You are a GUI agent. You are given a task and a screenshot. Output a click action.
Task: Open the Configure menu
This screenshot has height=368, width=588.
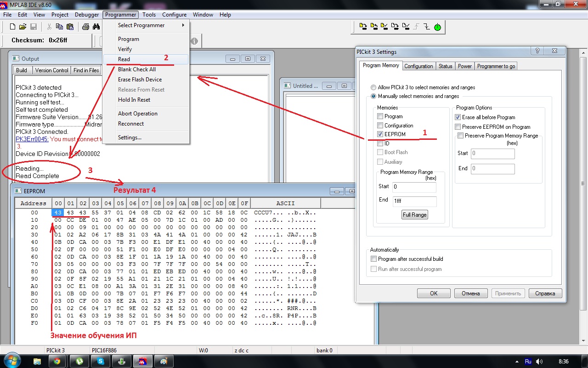point(174,15)
